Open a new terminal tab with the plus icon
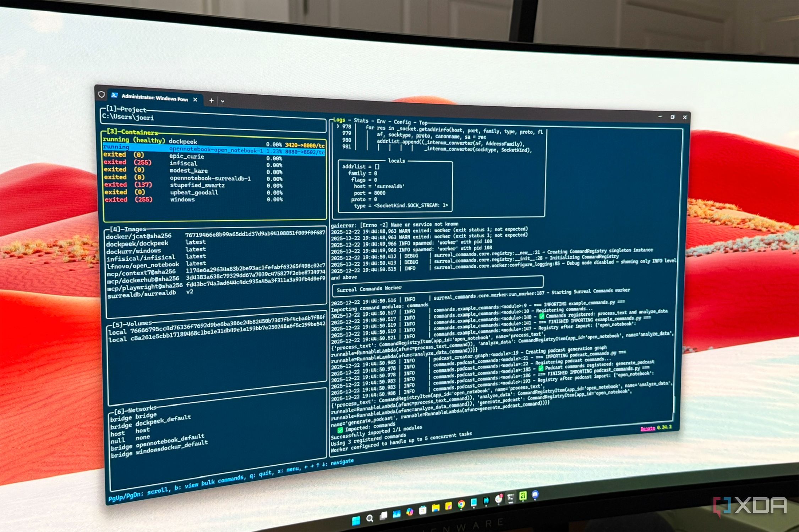 pyautogui.click(x=211, y=101)
